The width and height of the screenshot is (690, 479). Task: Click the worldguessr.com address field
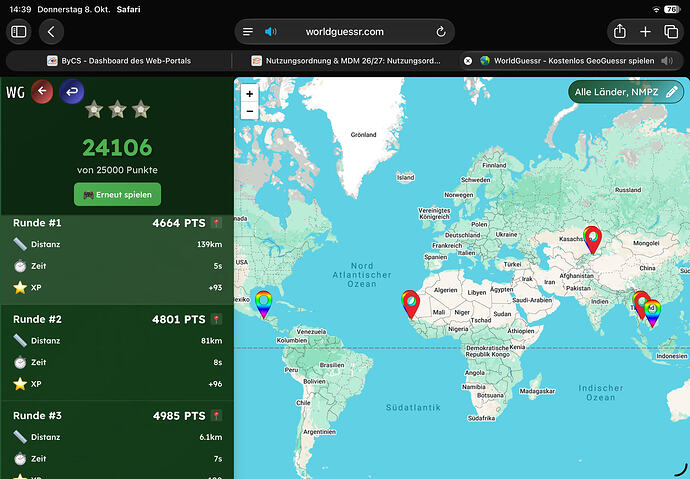[x=345, y=32]
